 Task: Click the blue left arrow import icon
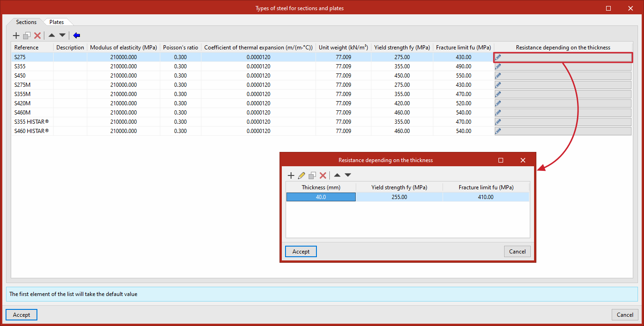pyautogui.click(x=77, y=35)
